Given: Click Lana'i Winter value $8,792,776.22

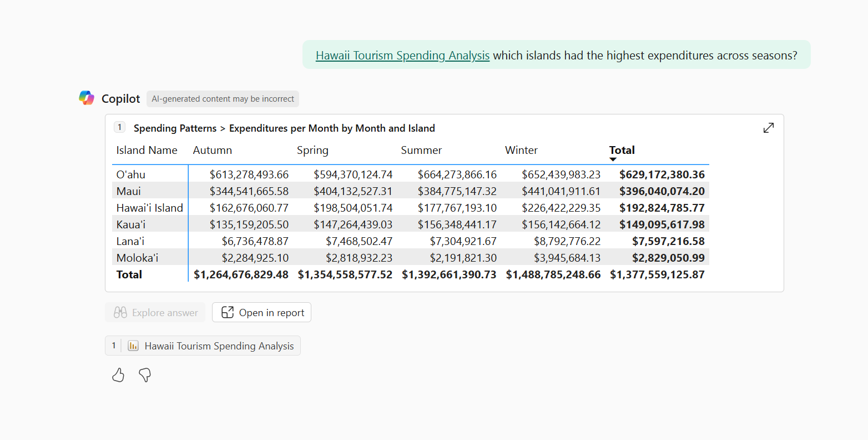Looking at the screenshot, I should (x=567, y=241).
